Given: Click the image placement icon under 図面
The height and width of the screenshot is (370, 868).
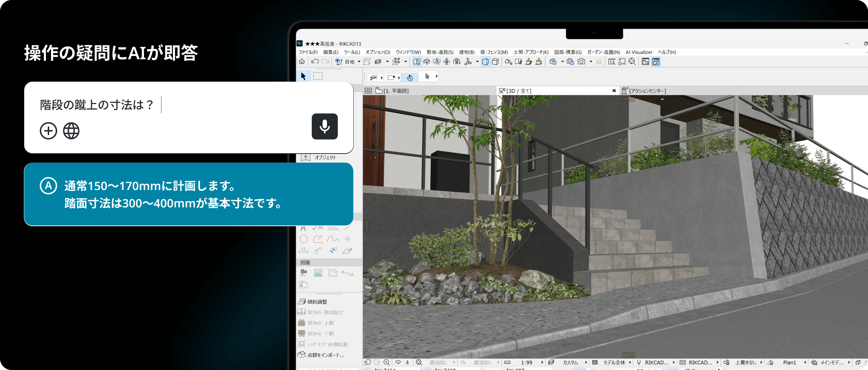Looking at the screenshot, I should (318, 273).
